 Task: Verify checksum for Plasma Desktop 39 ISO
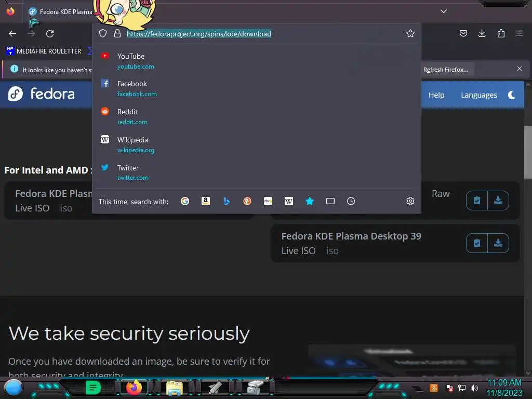point(477,243)
